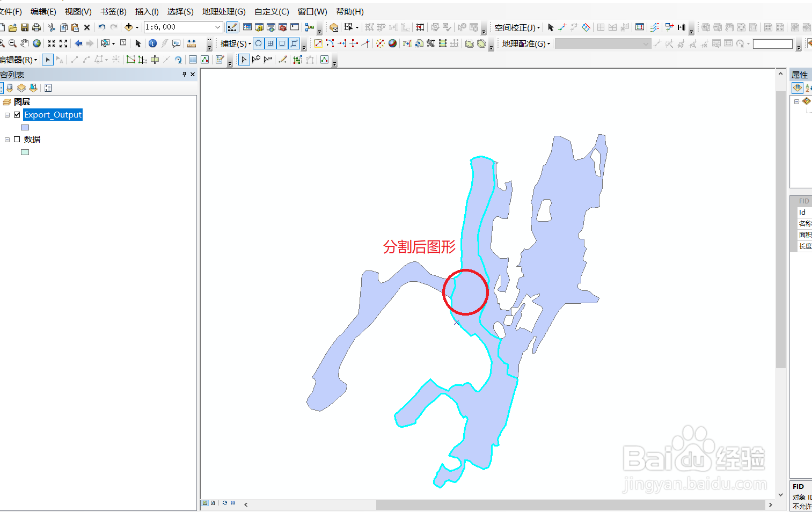Check the 数据 layer visibility box
The image size is (812, 512).
(17, 140)
